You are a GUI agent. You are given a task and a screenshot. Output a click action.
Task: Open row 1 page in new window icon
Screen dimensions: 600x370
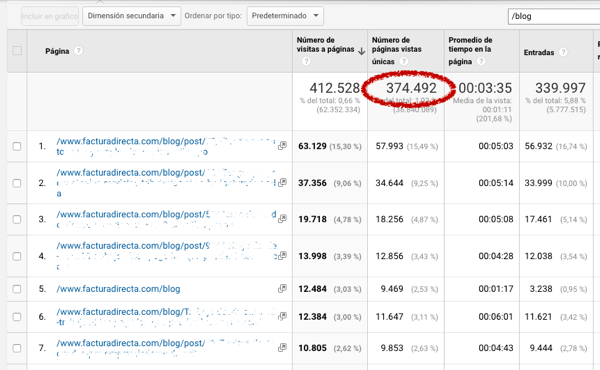point(282,146)
